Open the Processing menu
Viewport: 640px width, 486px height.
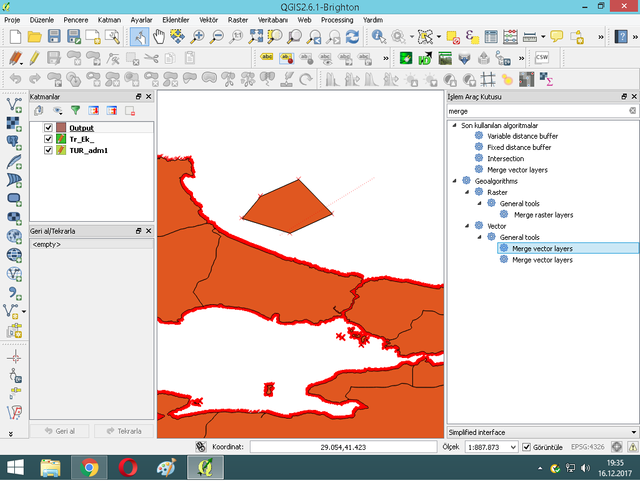pyautogui.click(x=337, y=20)
